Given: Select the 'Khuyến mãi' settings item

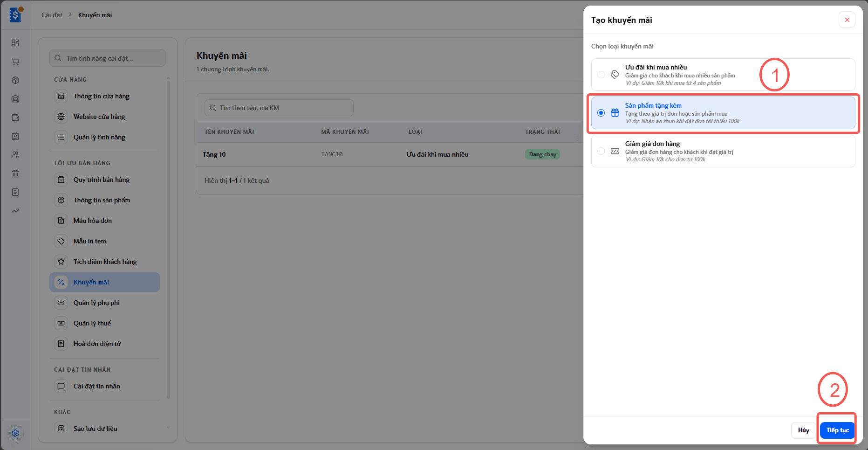Looking at the screenshot, I should click(104, 282).
